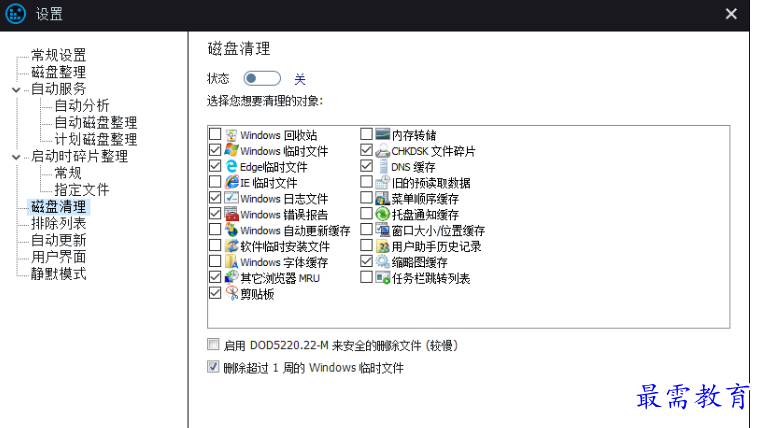Click the 关 status label

coord(300,79)
